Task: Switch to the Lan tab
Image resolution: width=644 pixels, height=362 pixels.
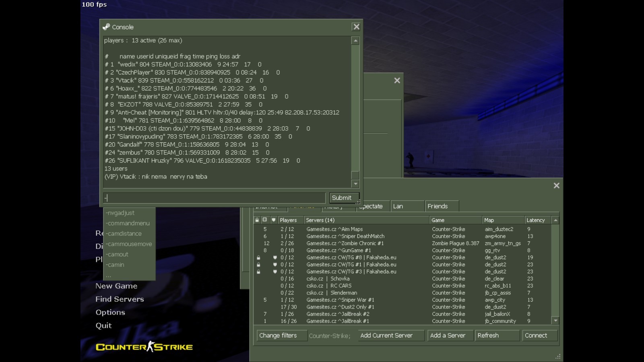Action: [x=407, y=206]
